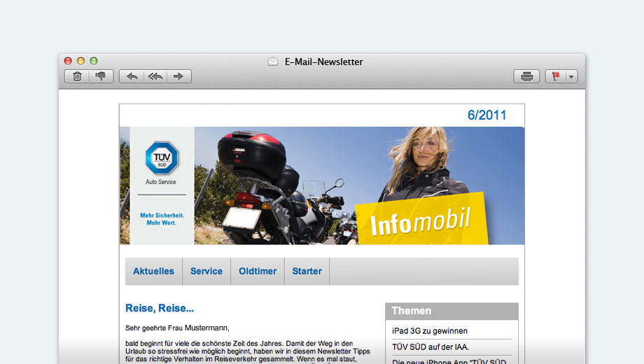Print the newsletter using the printer icon
Viewport: 644px width, 364px height.
pyautogui.click(x=526, y=76)
